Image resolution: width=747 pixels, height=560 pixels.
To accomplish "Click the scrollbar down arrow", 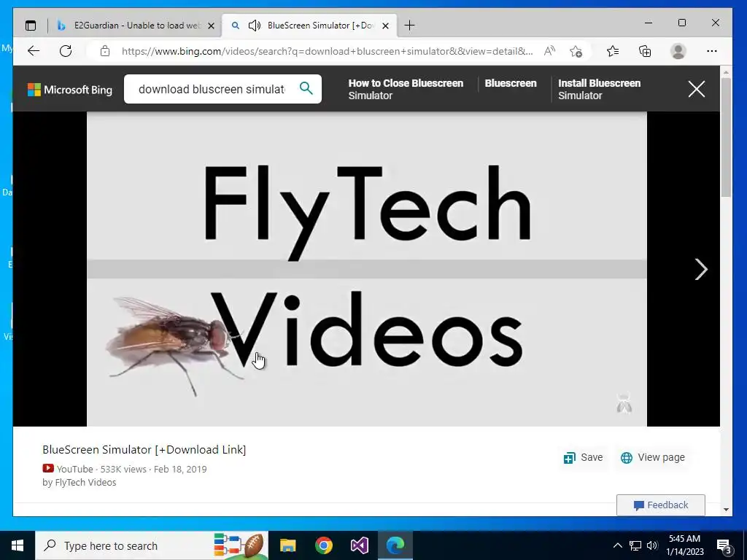I will click(726, 510).
